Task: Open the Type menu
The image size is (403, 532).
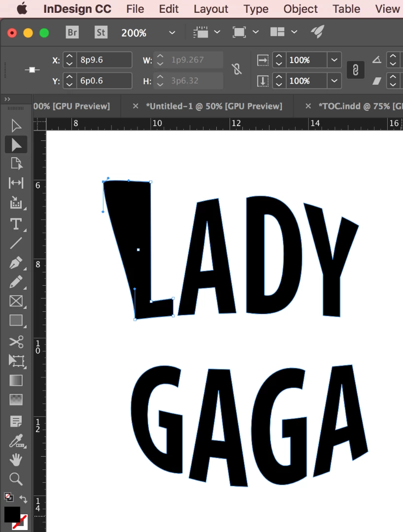Action: (x=256, y=9)
